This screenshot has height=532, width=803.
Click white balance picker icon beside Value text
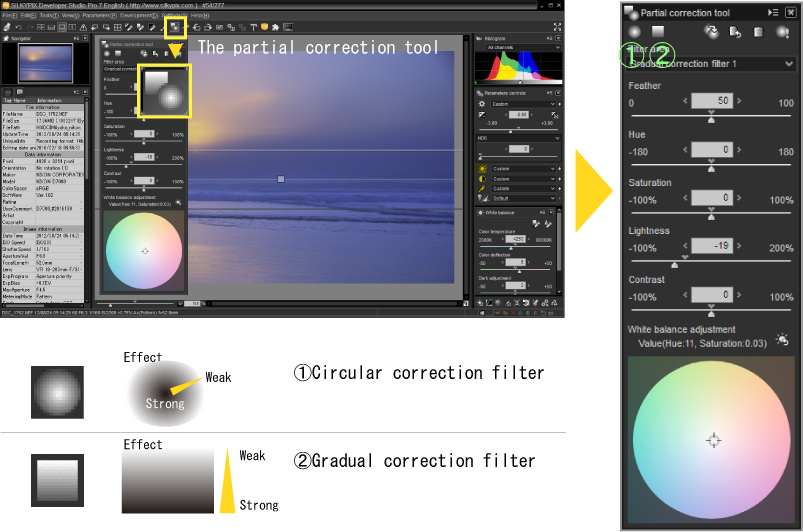pyautogui.click(x=782, y=339)
